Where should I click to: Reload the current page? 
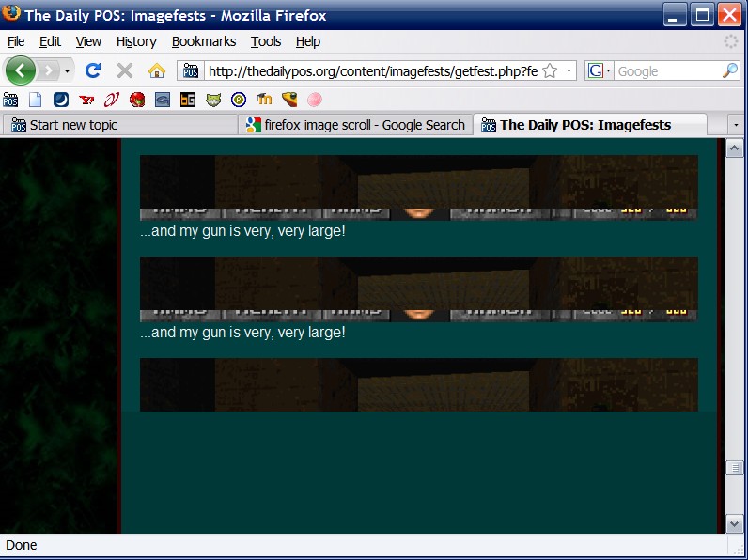click(92, 71)
